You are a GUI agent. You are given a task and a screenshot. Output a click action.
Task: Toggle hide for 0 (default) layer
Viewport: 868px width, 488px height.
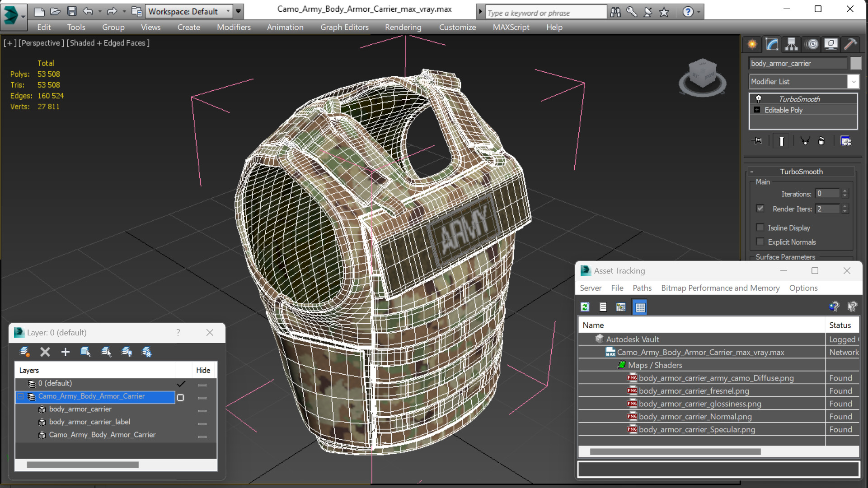pyautogui.click(x=202, y=385)
